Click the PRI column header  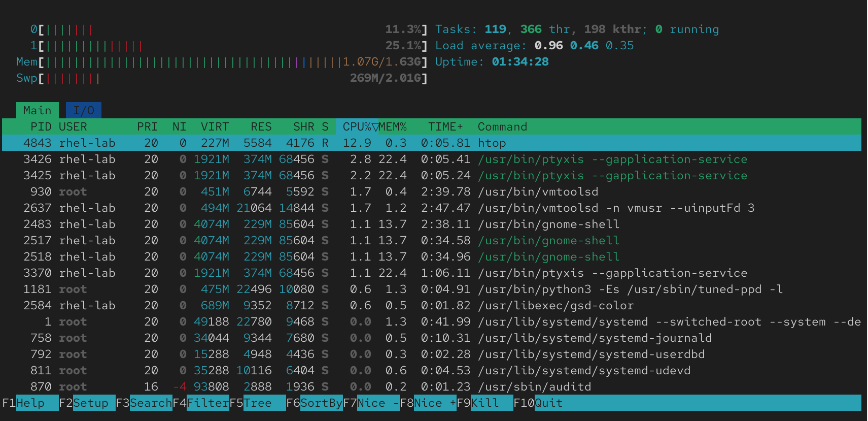(x=148, y=126)
